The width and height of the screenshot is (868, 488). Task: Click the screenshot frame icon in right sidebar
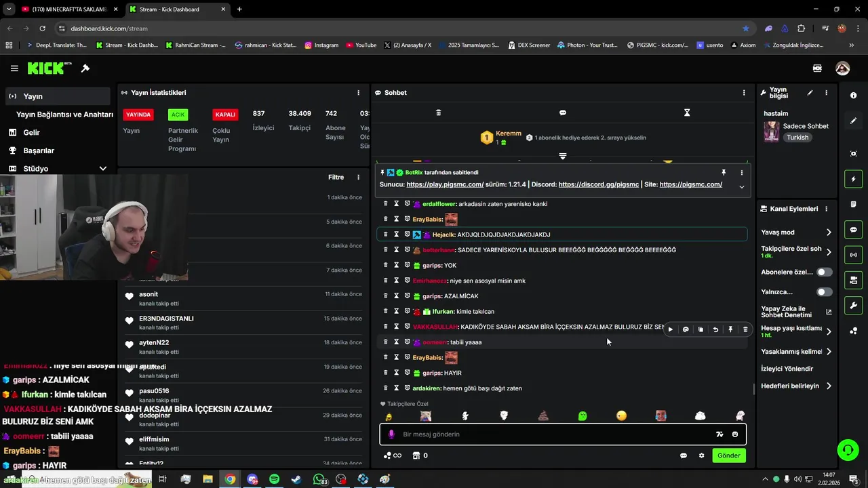pos(853,154)
